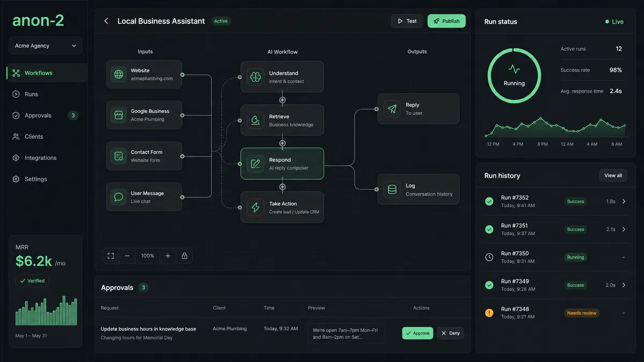Click the Client column header

pyautogui.click(x=219, y=308)
